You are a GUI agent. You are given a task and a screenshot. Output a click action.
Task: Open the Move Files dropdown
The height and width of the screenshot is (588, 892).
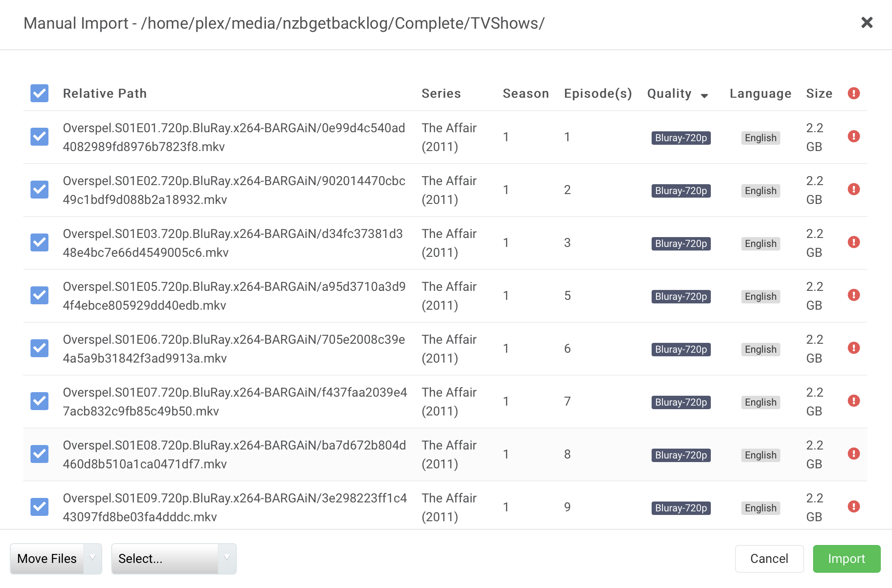(47, 558)
